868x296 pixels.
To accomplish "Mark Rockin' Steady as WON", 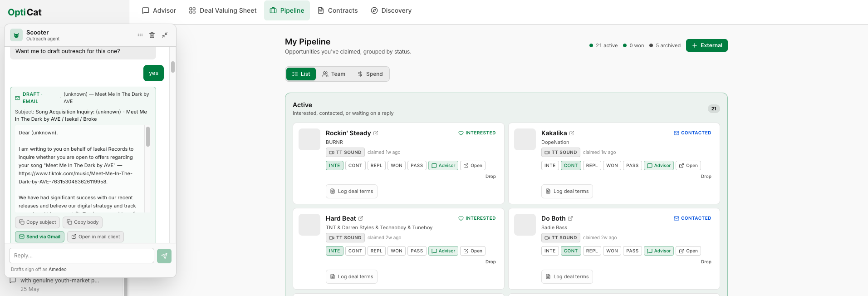I will (397, 166).
